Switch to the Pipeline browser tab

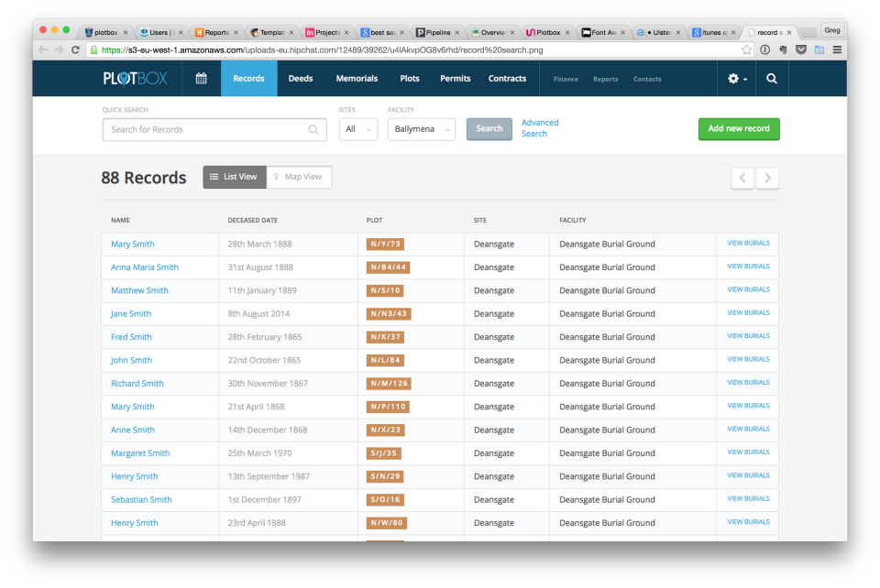[437, 32]
